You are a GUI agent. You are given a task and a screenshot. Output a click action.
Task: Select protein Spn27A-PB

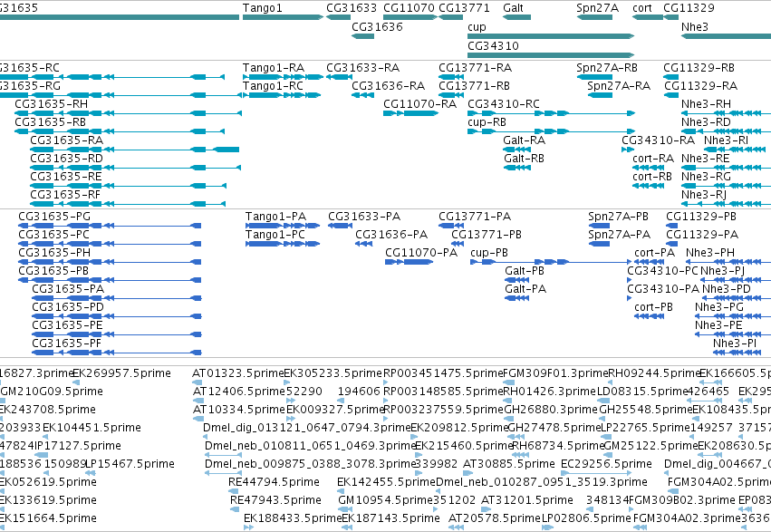pyautogui.click(x=618, y=217)
